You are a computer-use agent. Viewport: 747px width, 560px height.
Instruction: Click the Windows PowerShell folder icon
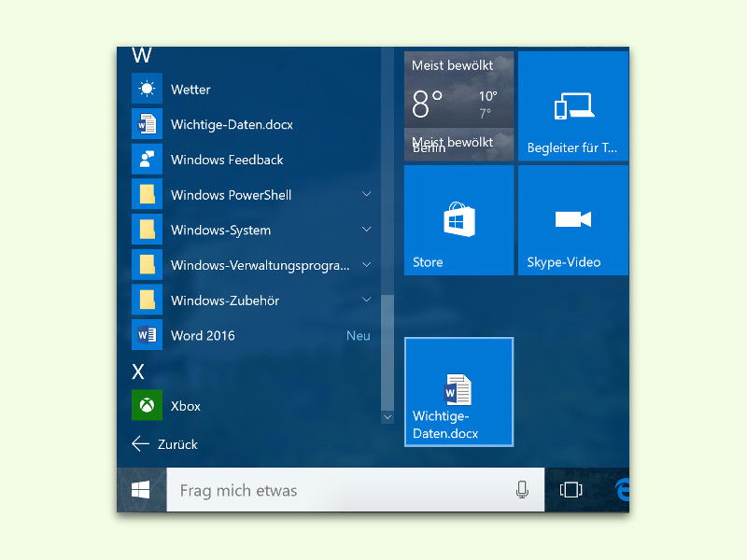pos(147,194)
